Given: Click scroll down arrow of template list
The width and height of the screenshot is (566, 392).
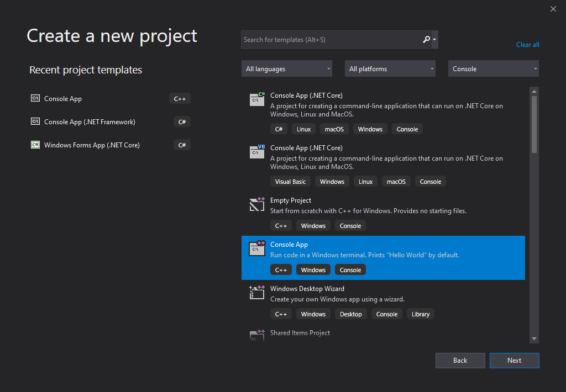Looking at the screenshot, I should [x=534, y=338].
